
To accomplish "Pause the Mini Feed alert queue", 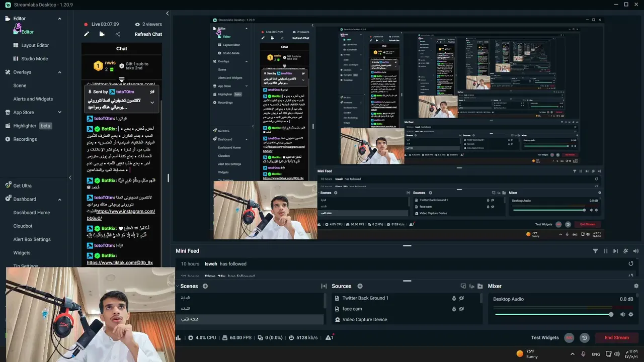I will [x=605, y=251].
